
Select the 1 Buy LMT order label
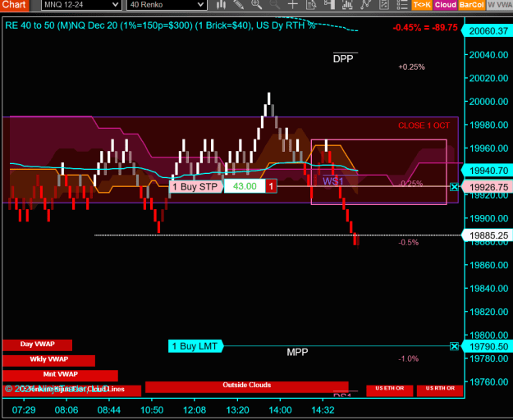click(x=195, y=346)
